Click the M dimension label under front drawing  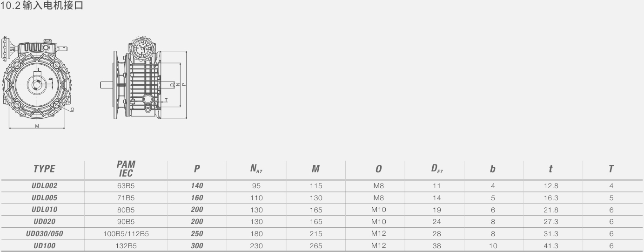pos(37,126)
